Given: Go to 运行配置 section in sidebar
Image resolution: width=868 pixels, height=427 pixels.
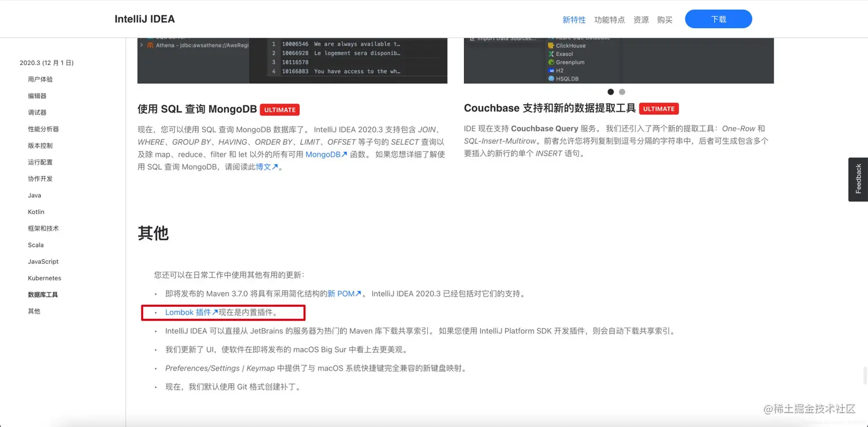Looking at the screenshot, I should (x=40, y=162).
